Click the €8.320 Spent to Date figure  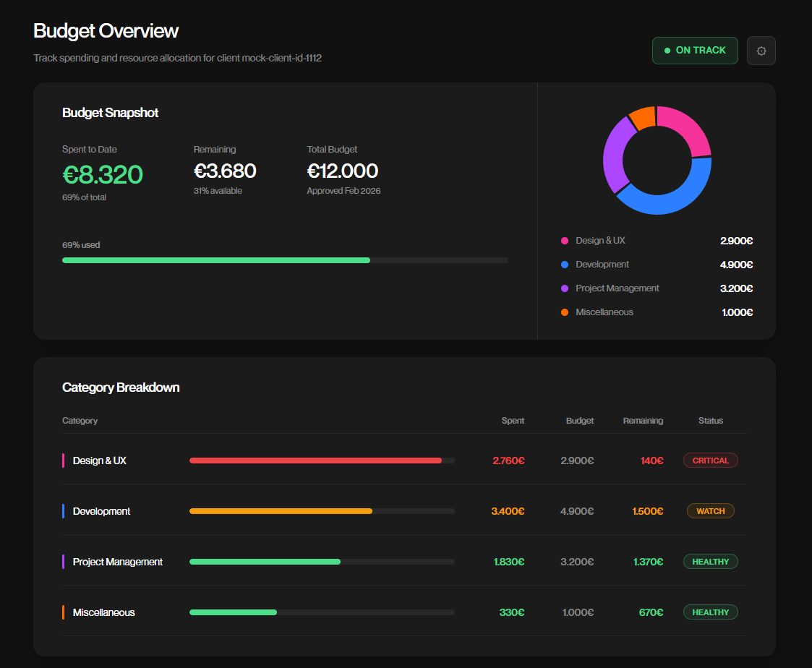tap(103, 174)
